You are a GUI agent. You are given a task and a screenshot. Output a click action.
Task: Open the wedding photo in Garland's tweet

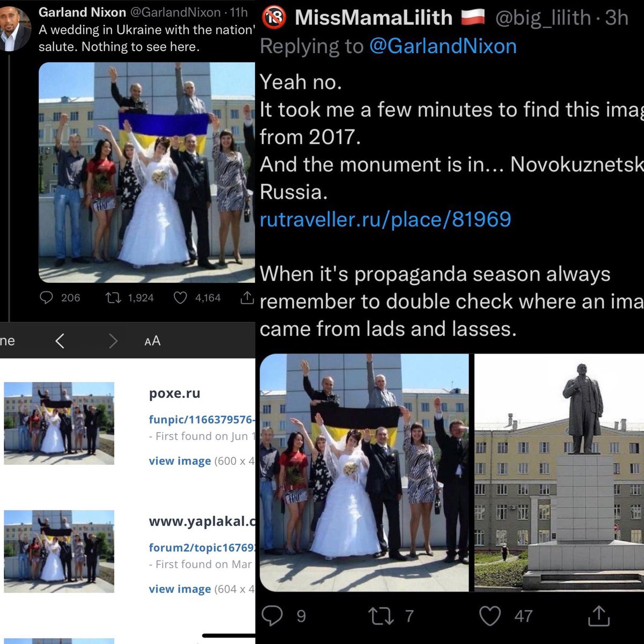pyautogui.click(x=147, y=172)
